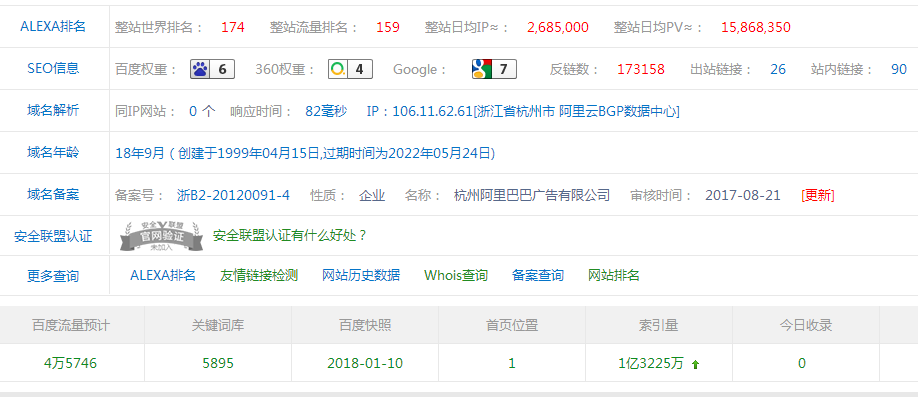Click domain age 18年9月 link
918x397 pixels.
tap(306, 153)
